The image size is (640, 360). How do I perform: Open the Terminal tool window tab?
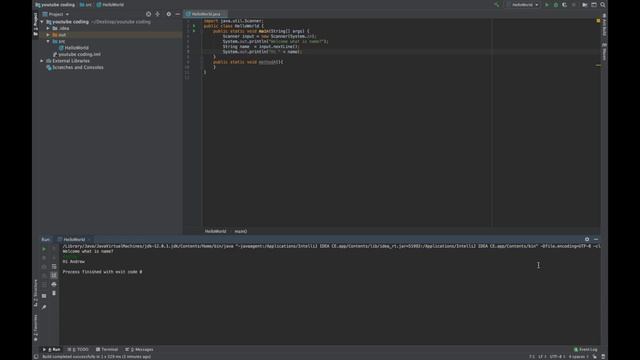107,349
